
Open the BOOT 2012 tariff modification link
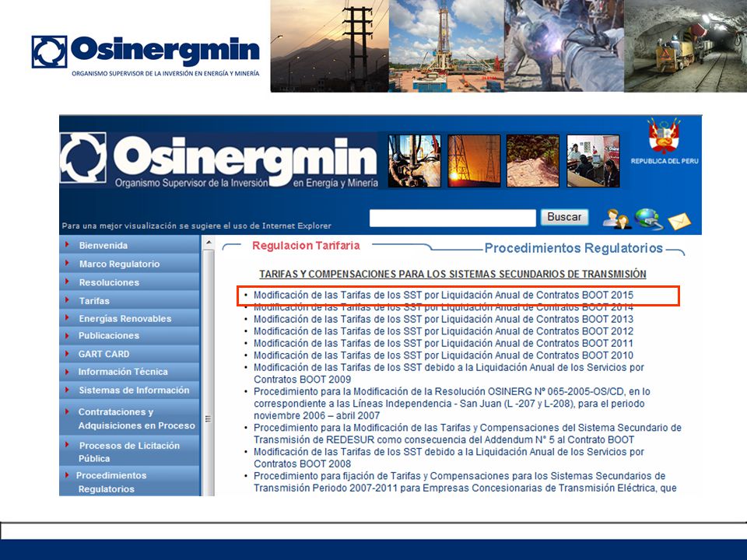[x=443, y=331]
